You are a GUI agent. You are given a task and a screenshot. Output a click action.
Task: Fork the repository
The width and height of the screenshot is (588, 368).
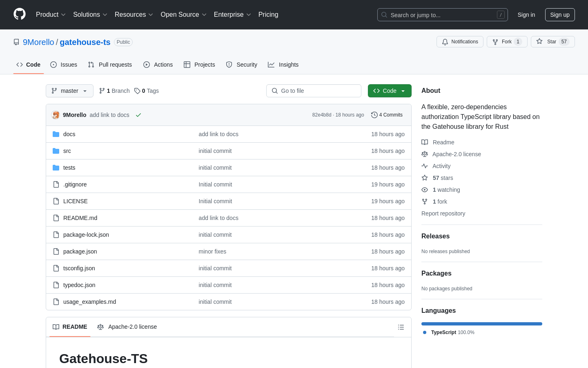[507, 42]
